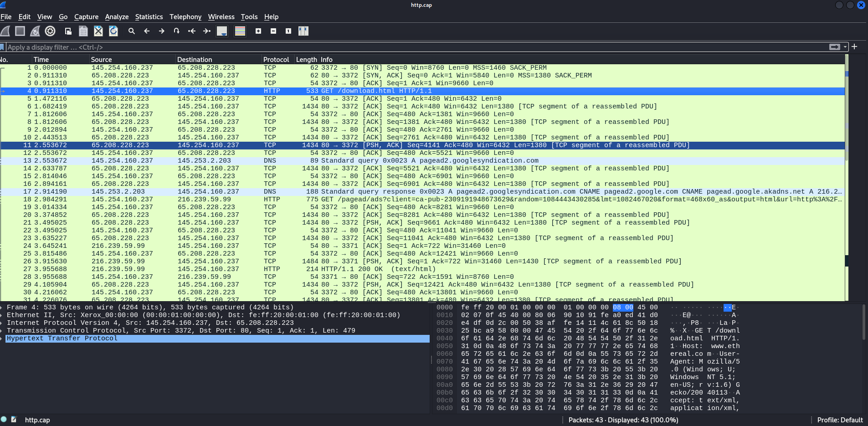Open the Capture menu
Viewport: 868px width, 426px height.
coord(87,17)
